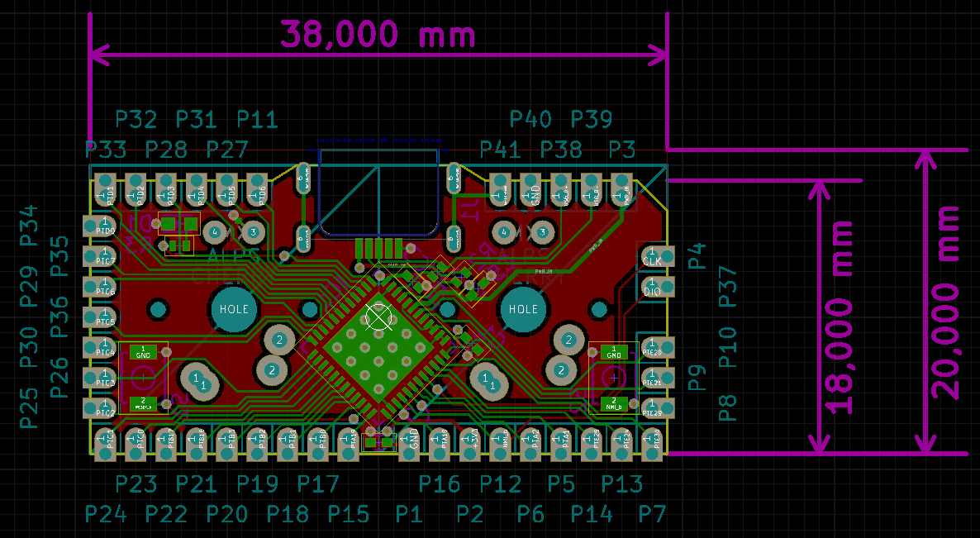
Task: Click the P7 pin label
Action: (x=652, y=514)
